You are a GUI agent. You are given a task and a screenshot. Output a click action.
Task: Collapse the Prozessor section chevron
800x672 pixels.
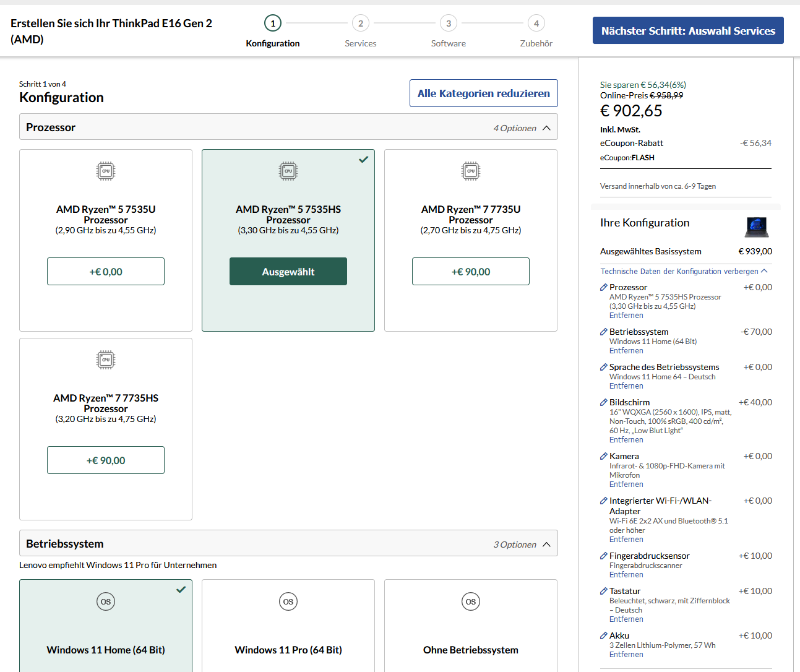coord(546,128)
